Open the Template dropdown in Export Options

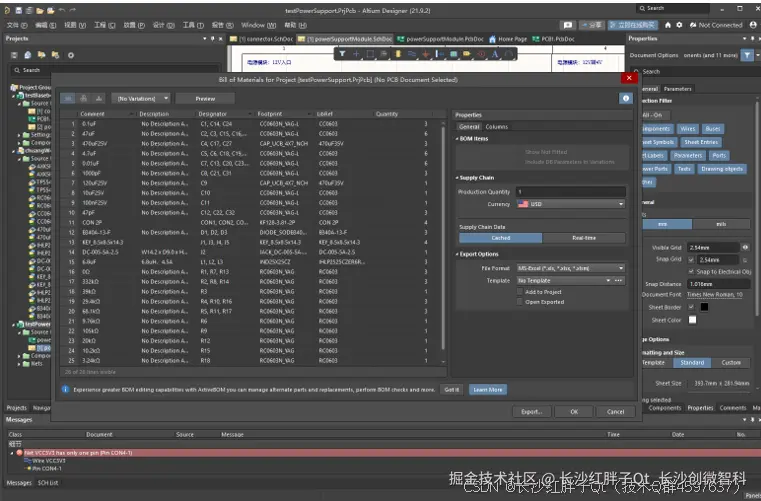(608, 281)
